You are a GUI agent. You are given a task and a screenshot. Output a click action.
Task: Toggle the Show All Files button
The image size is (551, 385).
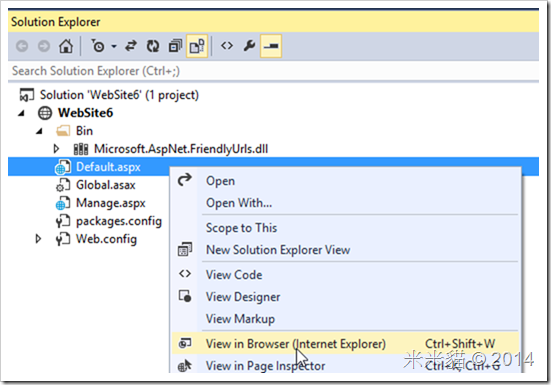(197, 46)
